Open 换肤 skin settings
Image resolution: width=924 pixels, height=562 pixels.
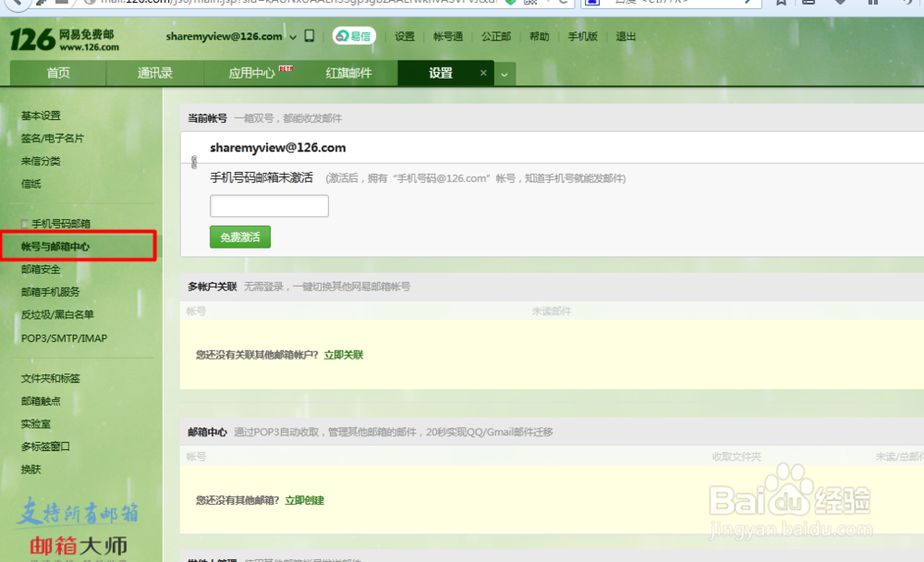(31, 470)
